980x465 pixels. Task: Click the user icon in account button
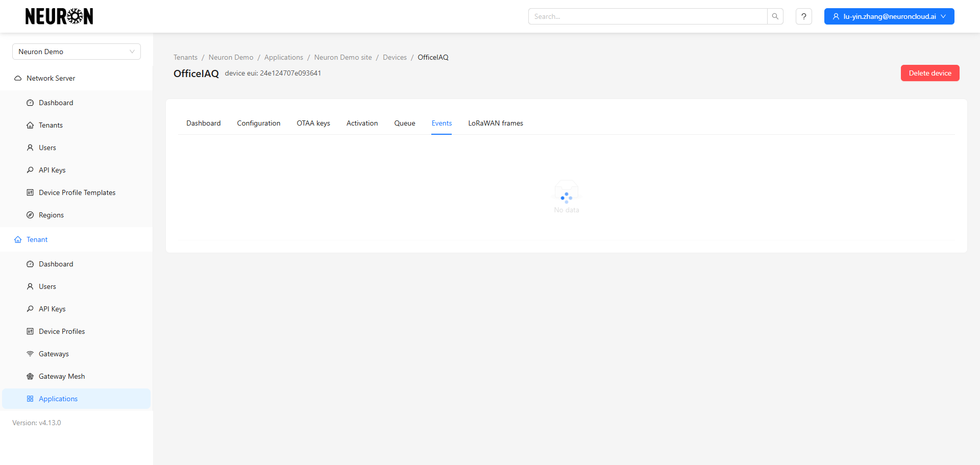pyautogui.click(x=836, y=16)
